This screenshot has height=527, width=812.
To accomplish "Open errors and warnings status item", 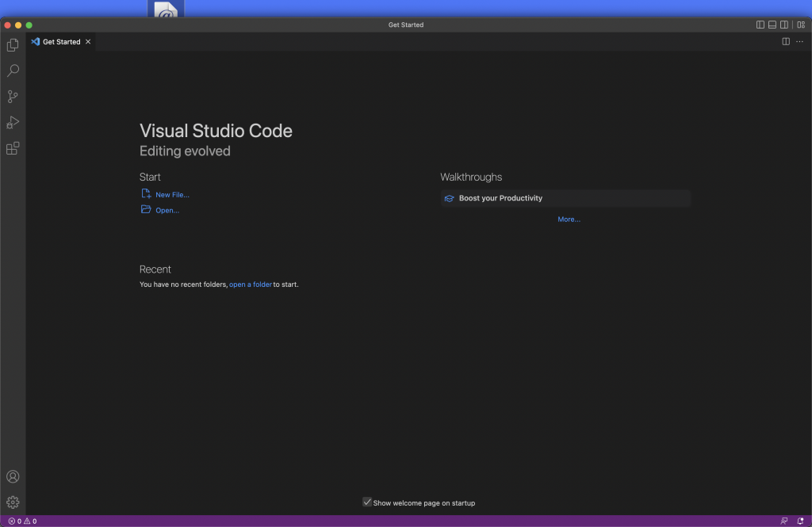I will click(22, 521).
